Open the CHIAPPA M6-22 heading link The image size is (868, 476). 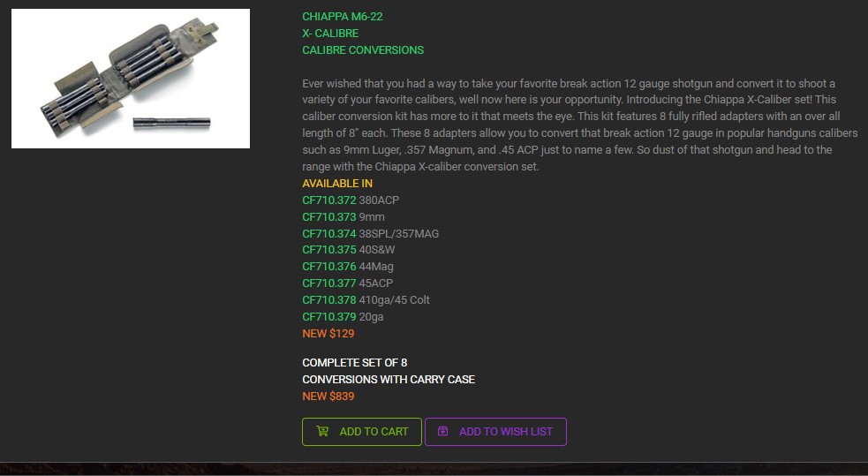(342, 17)
